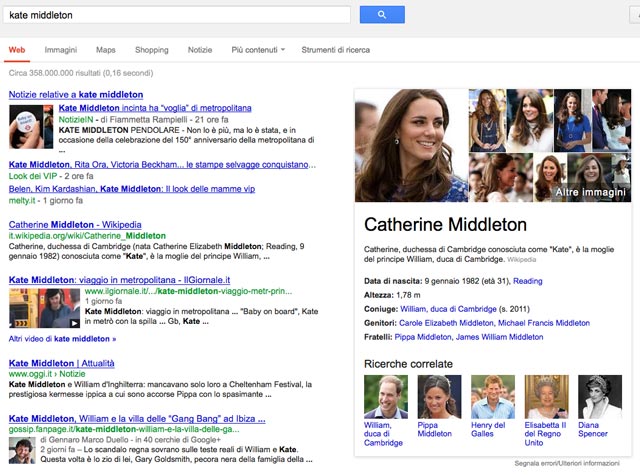Click the 'Henry del Galles' related-search photo
Image resolution: width=640 pixels, height=475 pixels.
(493, 397)
